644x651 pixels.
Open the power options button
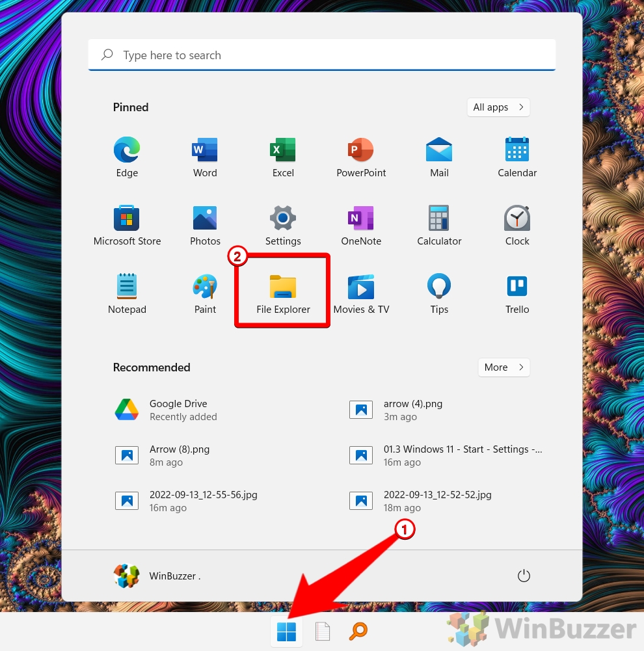pos(524,576)
